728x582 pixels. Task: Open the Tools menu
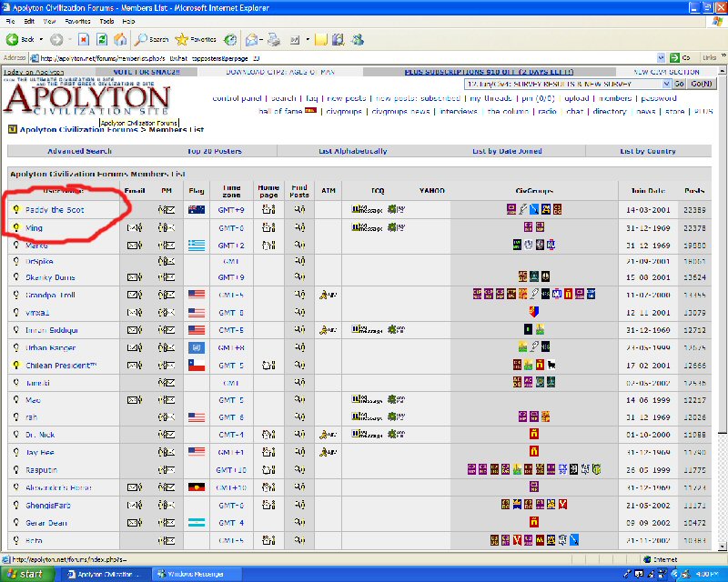point(107,20)
